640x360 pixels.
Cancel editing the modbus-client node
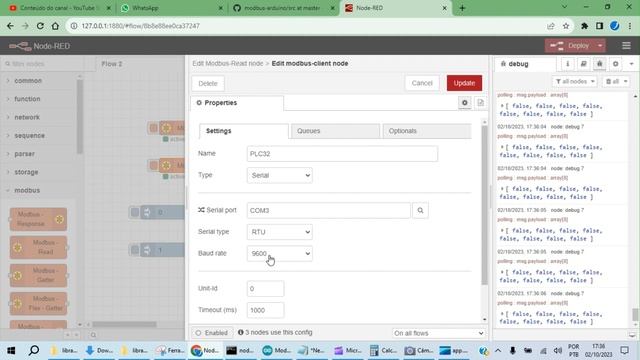422,83
